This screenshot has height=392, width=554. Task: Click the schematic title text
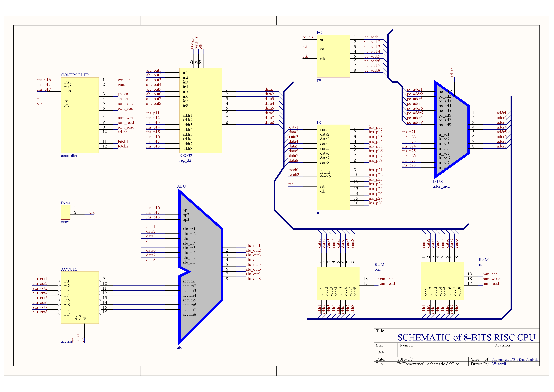pyautogui.click(x=466, y=337)
